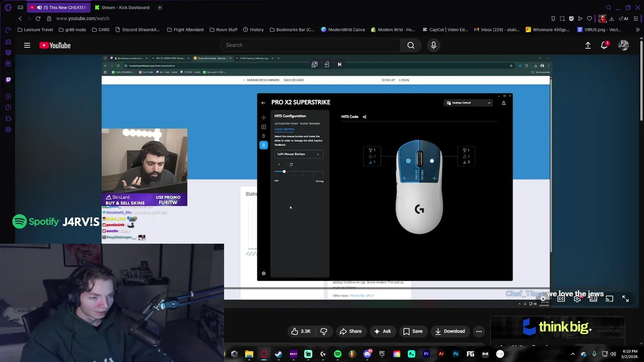
Task: Download the video
Action: [x=450, y=331]
